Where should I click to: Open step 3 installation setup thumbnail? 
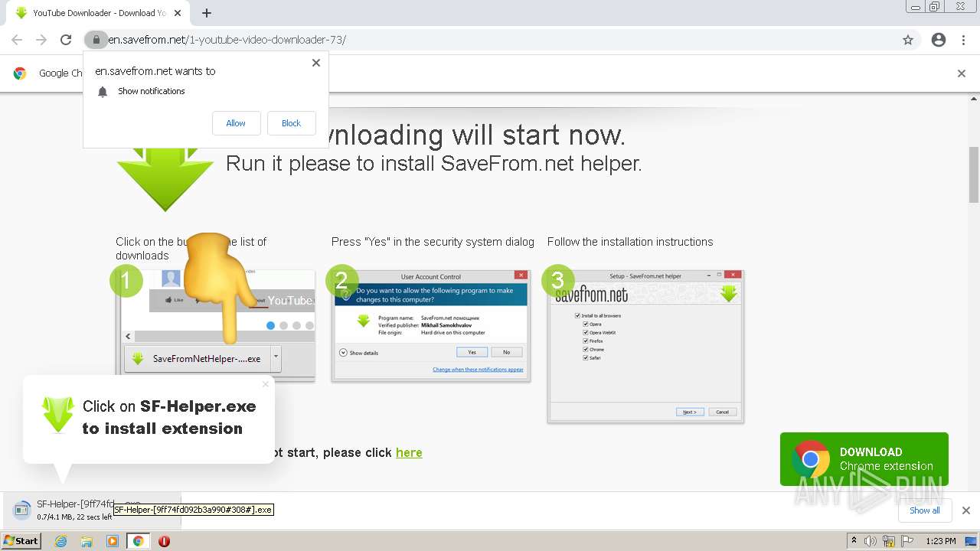point(645,346)
